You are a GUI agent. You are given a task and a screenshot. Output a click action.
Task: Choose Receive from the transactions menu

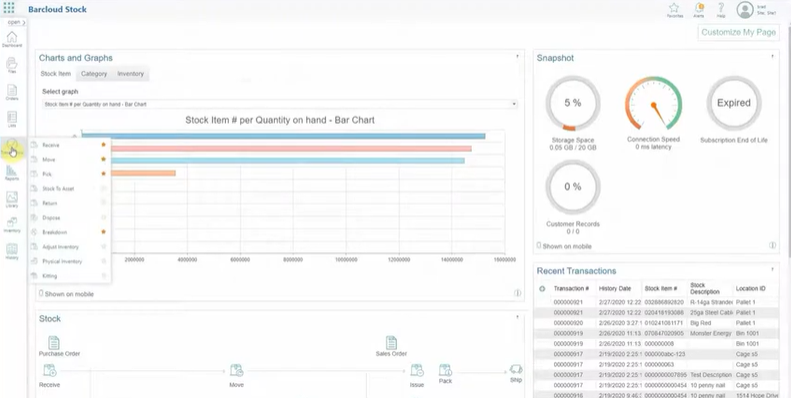(x=51, y=145)
